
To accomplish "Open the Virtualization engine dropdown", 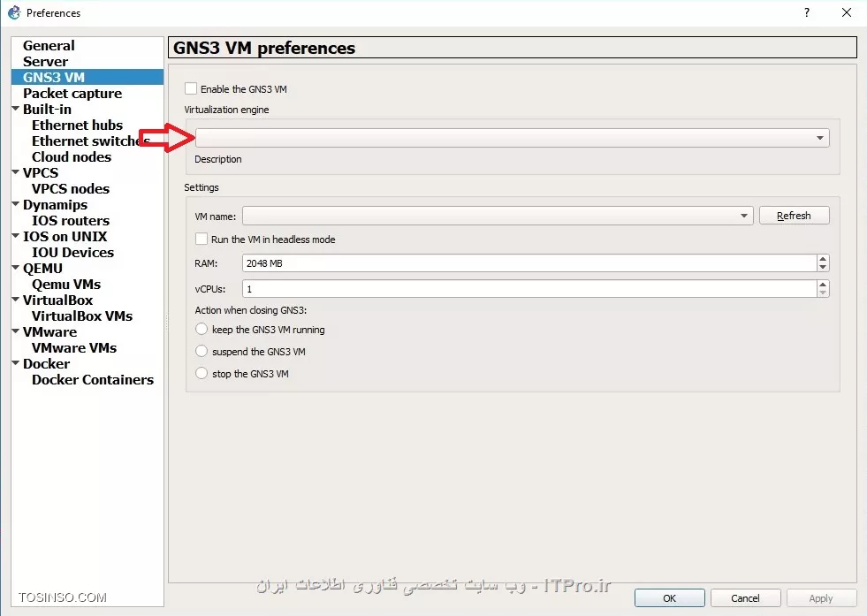I will [512, 138].
